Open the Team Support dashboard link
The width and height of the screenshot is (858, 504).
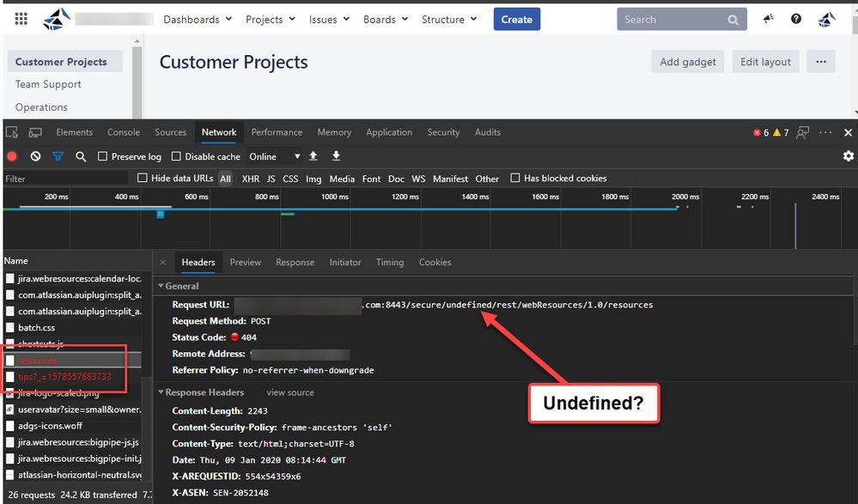48,84
